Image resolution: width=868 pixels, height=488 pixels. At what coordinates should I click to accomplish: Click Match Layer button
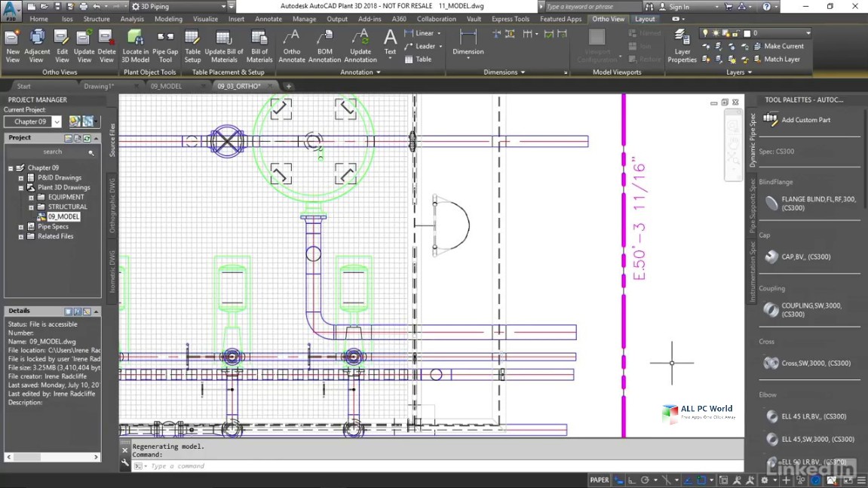coord(775,59)
